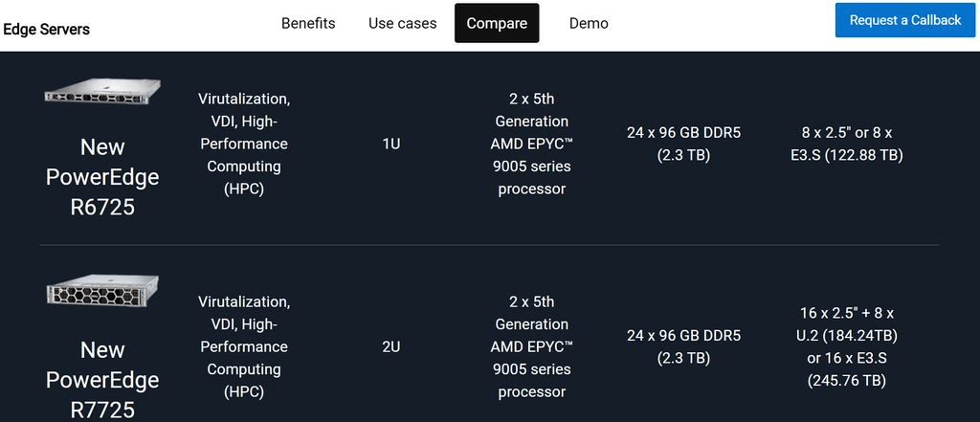The image size is (980, 422).
Task: Click the Request a Callback button
Action: pyautogui.click(x=905, y=20)
